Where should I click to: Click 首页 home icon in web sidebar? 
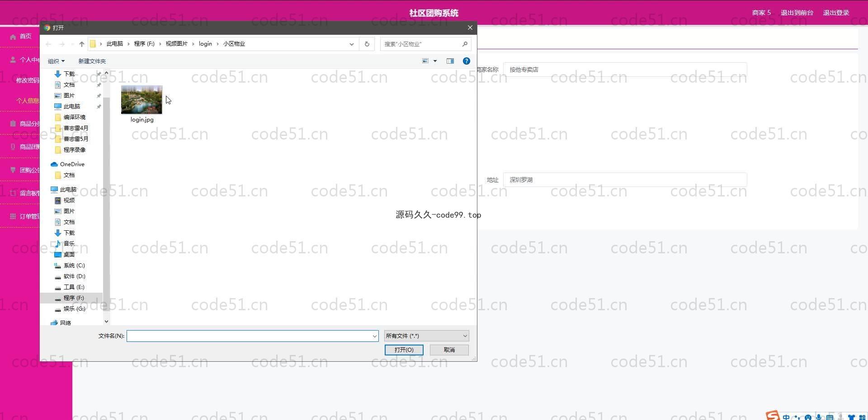click(13, 37)
